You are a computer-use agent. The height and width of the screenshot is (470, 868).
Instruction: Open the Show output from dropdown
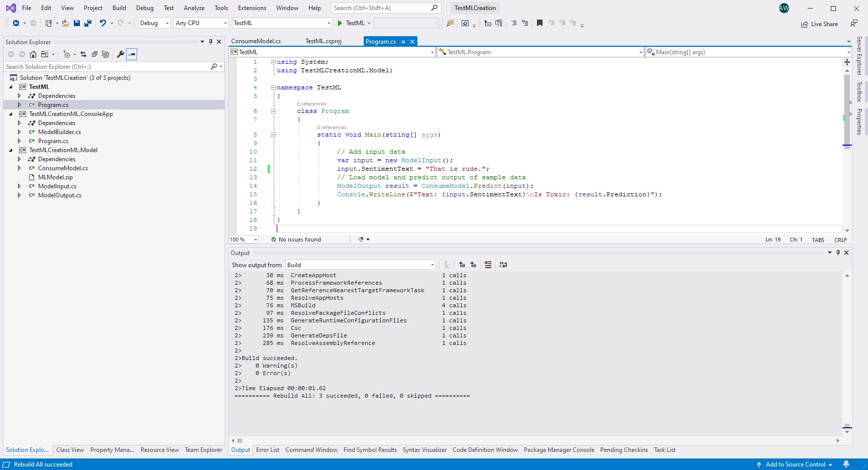[431, 265]
